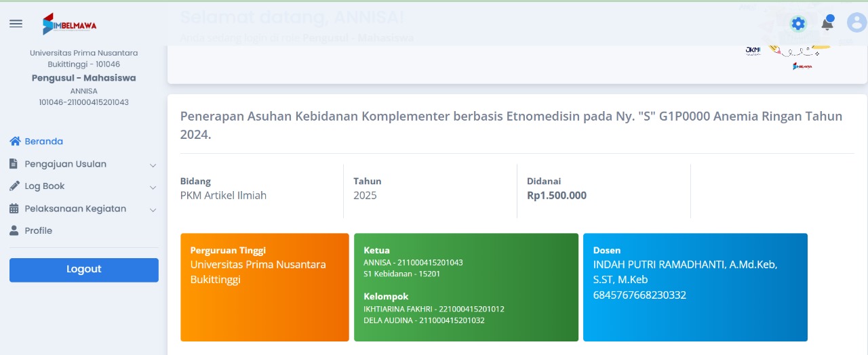Screen dimensions: 868x355
Task: Click the SIMBELMAWA logo
Action: click(70, 24)
